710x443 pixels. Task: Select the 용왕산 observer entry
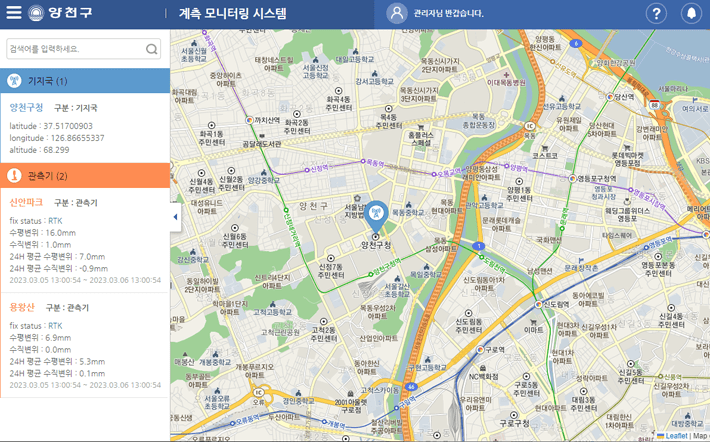coord(22,308)
